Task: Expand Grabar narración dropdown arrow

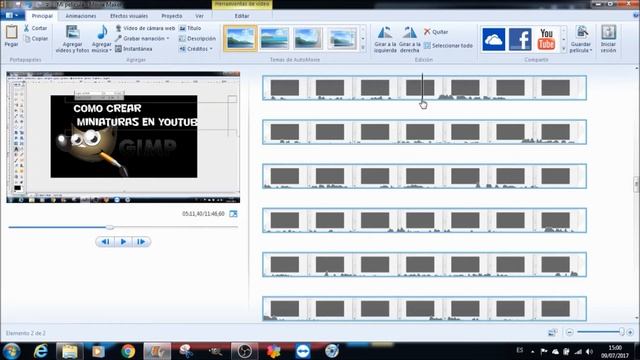Action: (x=168, y=38)
